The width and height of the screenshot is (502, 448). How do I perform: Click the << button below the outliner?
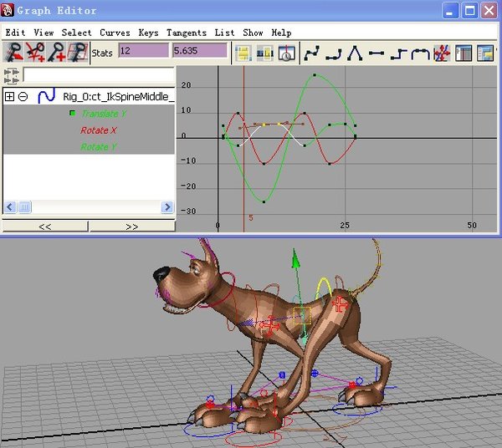pos(45,227)
